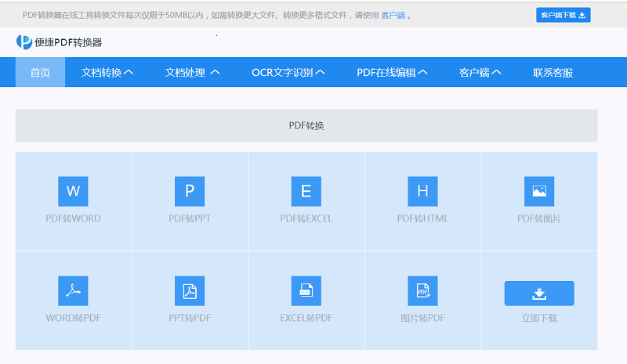Open the PDF转WORD converter icon
This screenshot has height=364, width=627.
coord(73,191)
